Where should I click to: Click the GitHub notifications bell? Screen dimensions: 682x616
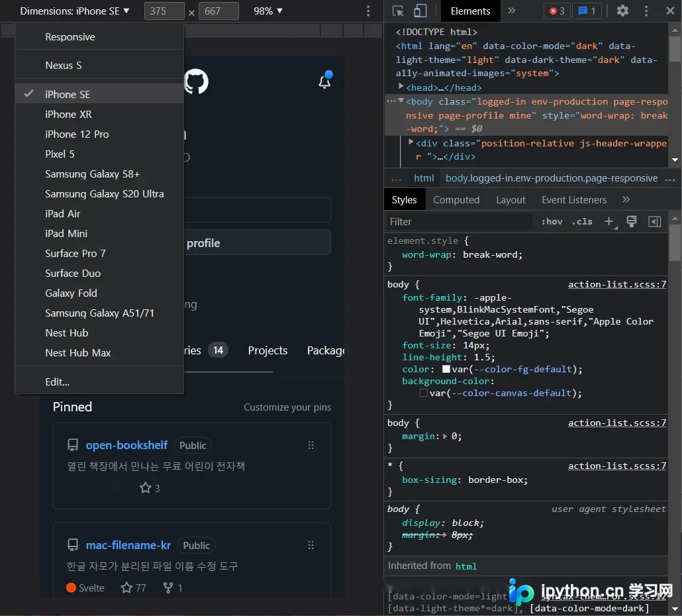tap(325, 81)
